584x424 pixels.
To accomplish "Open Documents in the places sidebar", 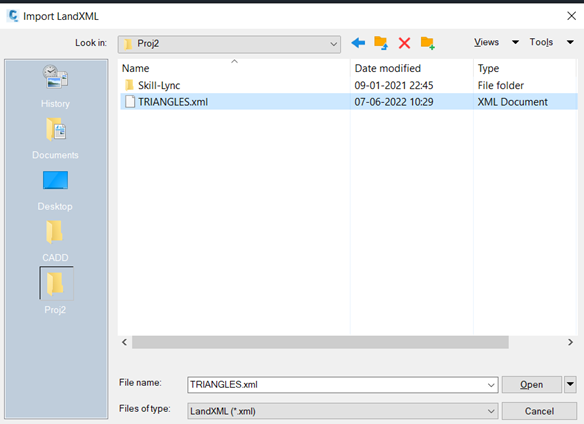I will point(55,139).
